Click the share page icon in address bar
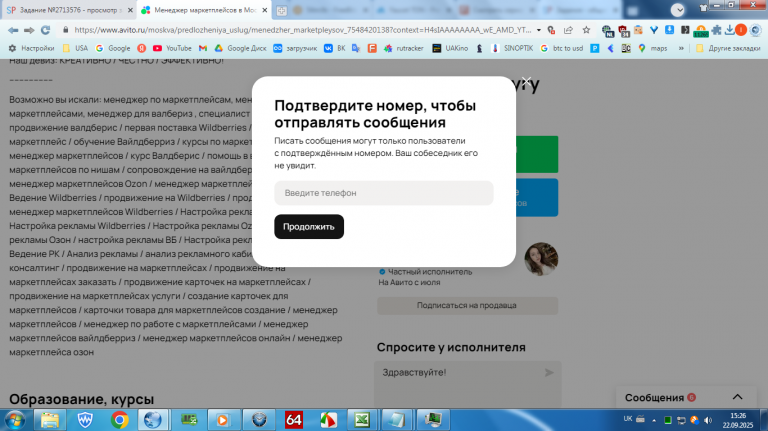Image resolution: width=768 pixels, height=431 pixels. [568, 30]
